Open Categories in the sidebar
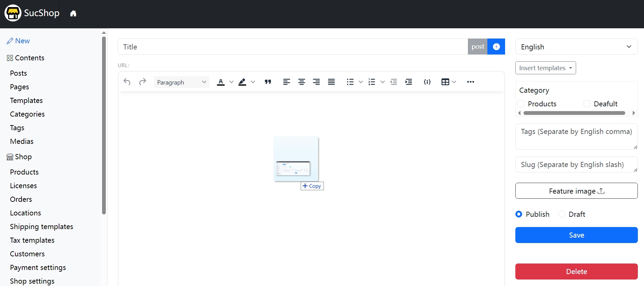 point(27,114)
